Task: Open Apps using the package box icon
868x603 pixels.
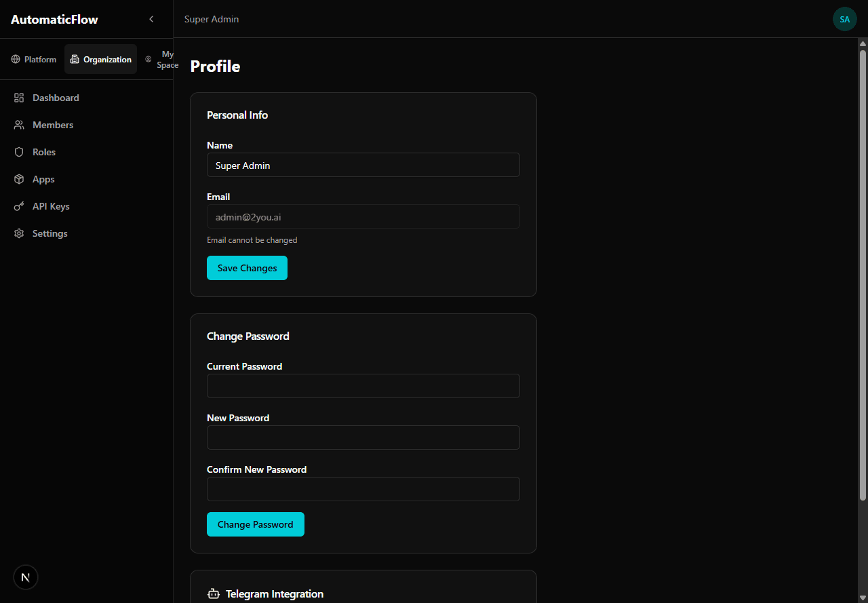Action: coord(20,179)
